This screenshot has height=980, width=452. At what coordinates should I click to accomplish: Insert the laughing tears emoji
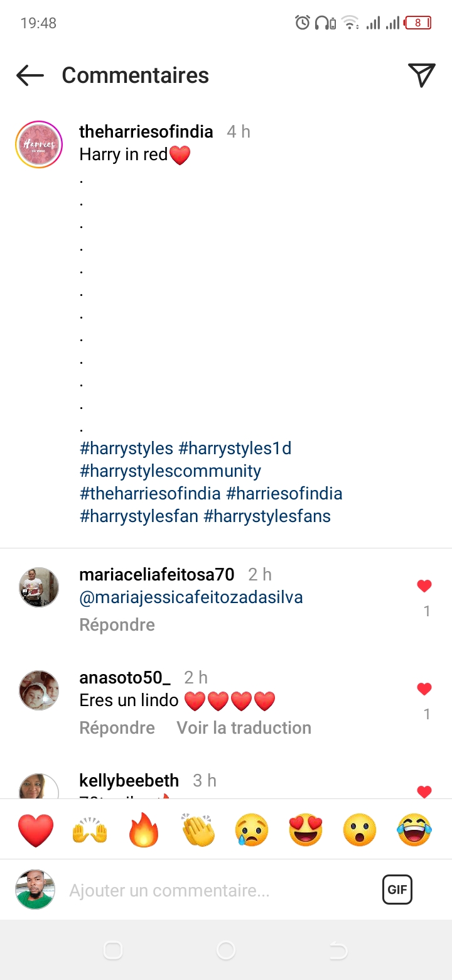click(x=414, y=830)
